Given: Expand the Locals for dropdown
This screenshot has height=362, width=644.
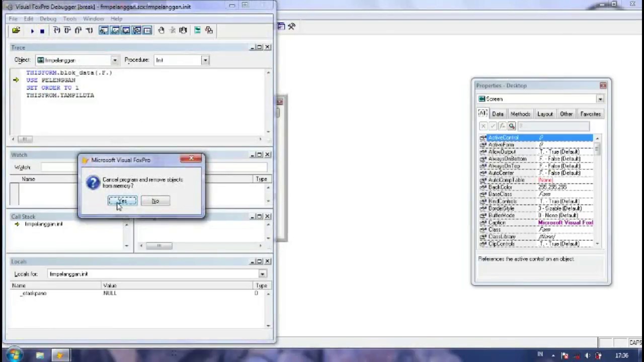Looking at the screenshot, I should click(262, 274).
